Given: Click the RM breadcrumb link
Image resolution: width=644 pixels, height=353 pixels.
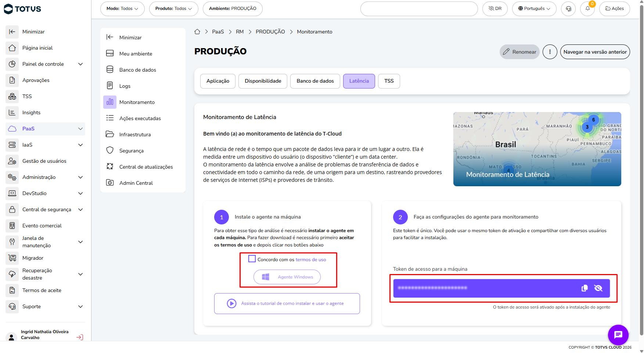Looking at the screenshot, I should [240, 32].
